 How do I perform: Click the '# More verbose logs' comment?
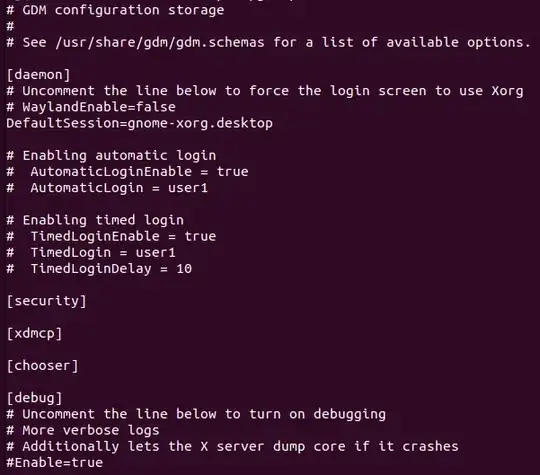coord(83,430)
